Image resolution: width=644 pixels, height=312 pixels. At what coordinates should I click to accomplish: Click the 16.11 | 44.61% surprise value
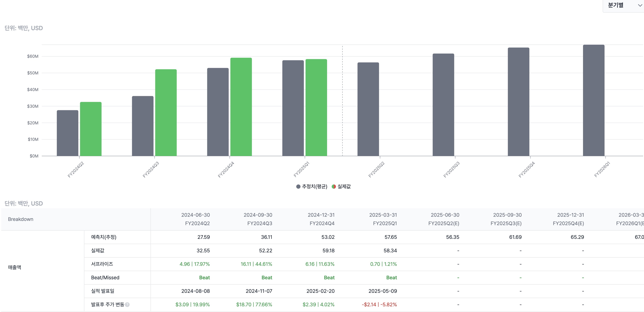[x=256, y=264]
